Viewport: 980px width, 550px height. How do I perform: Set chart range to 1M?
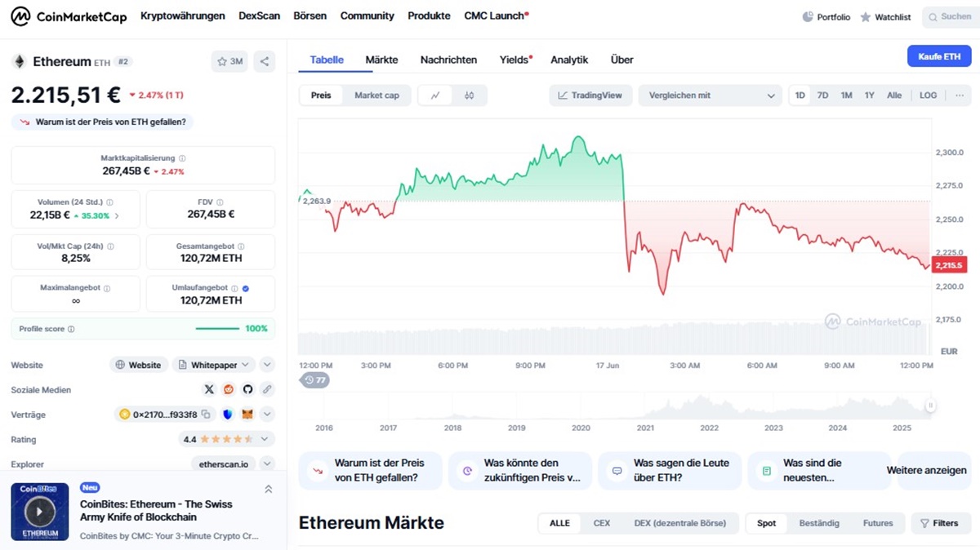pyautogui.click(x=847, y=95)
